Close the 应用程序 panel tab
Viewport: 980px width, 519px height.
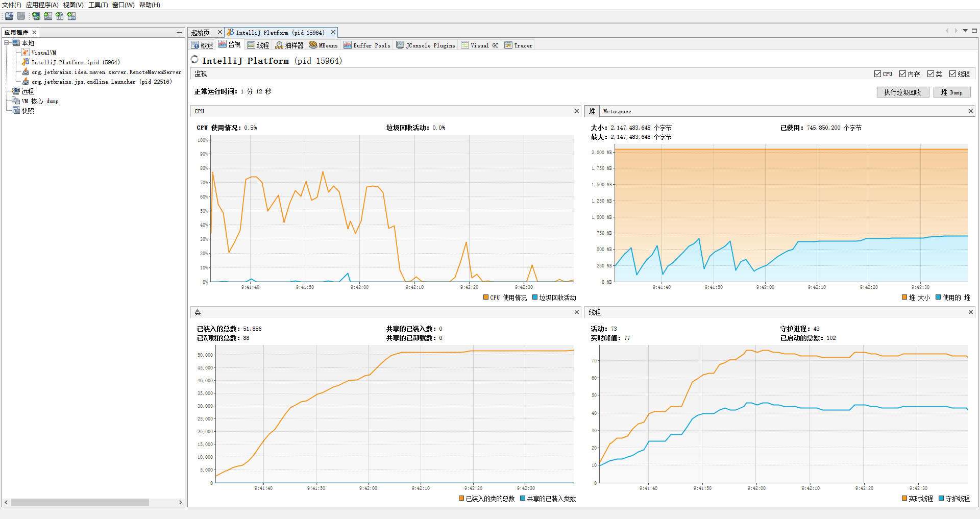pyautogui.click(x=34, y=32)
